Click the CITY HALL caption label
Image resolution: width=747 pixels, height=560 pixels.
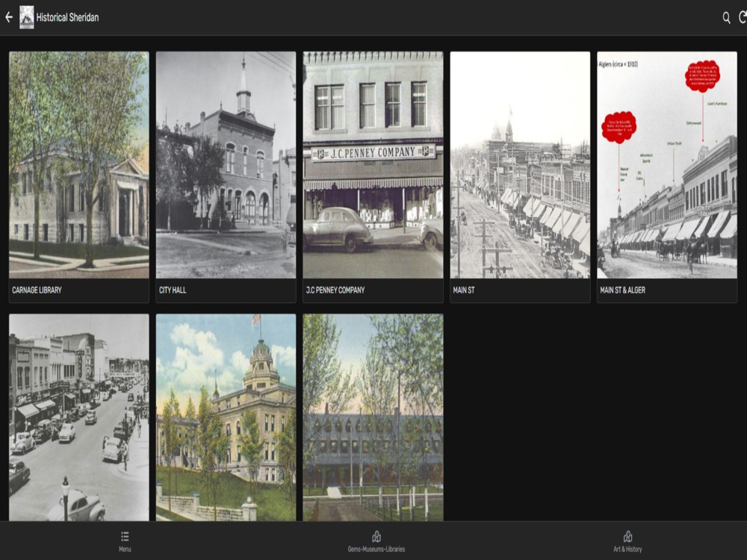[173, 290]
